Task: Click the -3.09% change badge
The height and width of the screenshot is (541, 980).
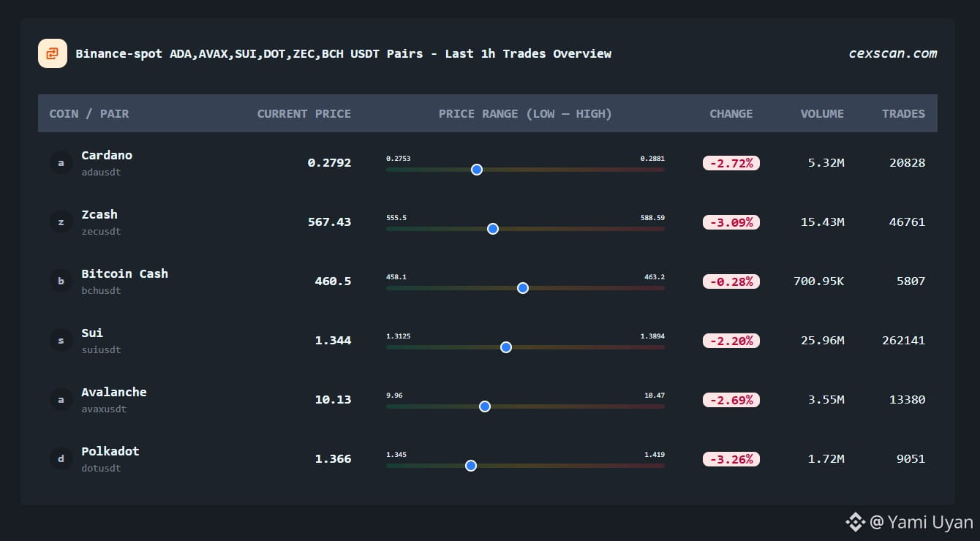Action: pos(731,222)
